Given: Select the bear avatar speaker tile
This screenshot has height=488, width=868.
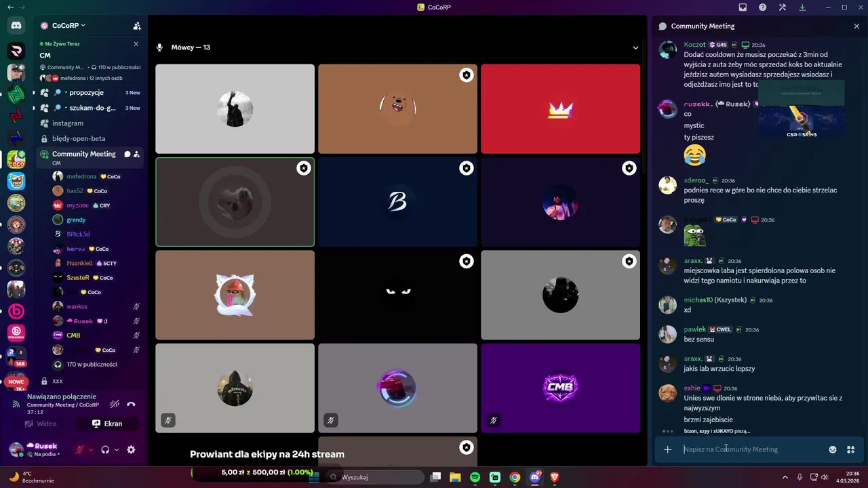Looking at the screenshot, I should [397, 109].
